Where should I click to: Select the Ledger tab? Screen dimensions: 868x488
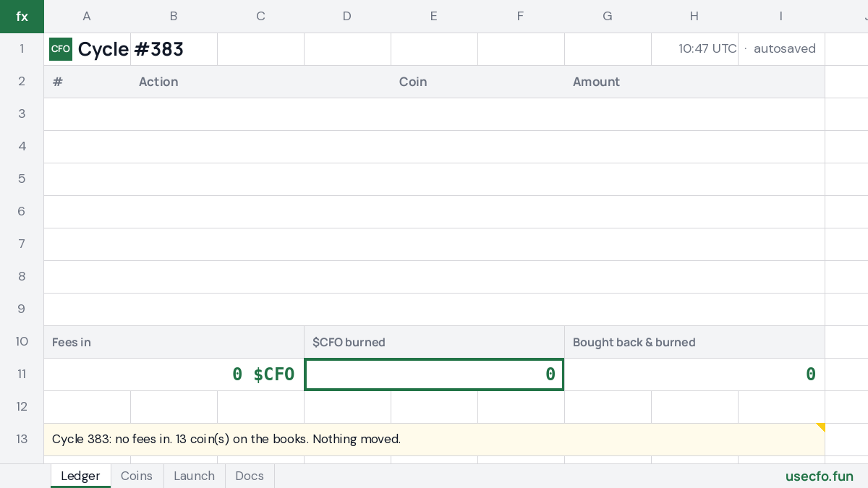click(80, 476)
